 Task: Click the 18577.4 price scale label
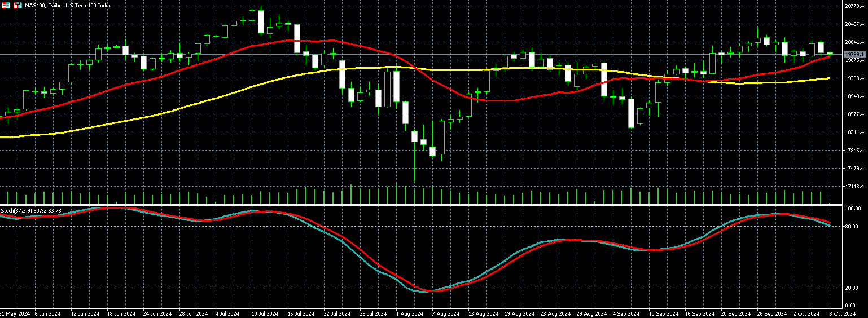coord(855,114)
